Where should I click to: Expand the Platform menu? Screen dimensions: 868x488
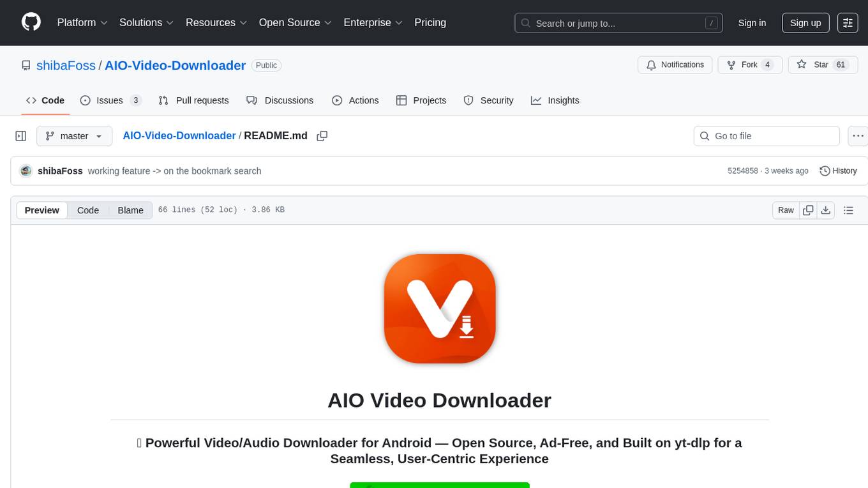tap(82, 22)
